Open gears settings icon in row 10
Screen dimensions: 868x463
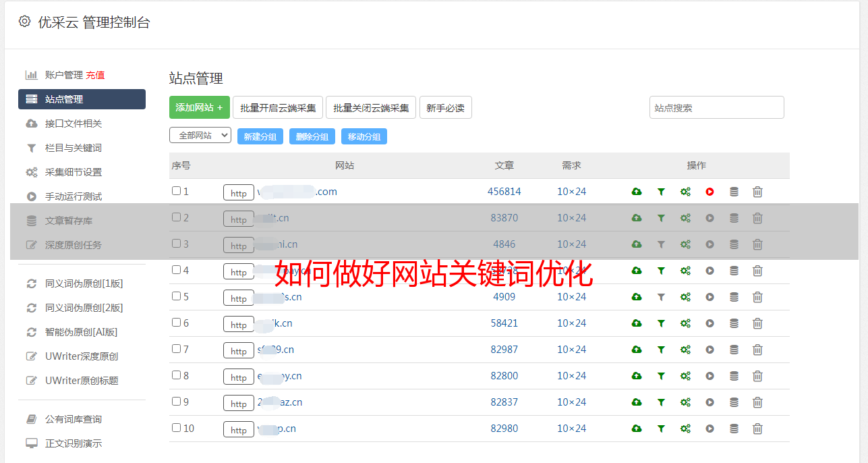click(685, 429)
